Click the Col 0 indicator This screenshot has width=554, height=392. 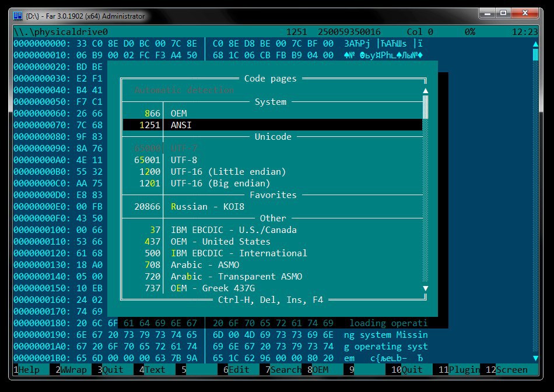click(x=420, y=32)
